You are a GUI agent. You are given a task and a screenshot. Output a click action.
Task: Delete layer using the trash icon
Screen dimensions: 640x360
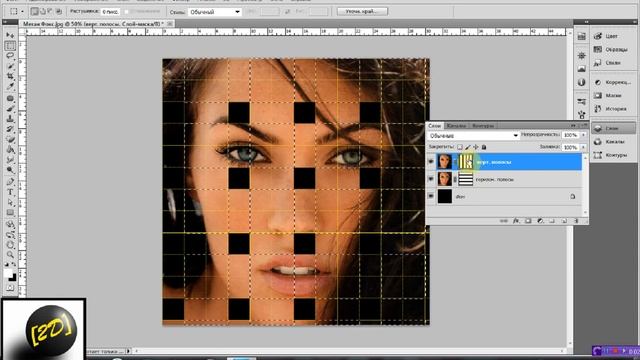[x=576, y=221]
